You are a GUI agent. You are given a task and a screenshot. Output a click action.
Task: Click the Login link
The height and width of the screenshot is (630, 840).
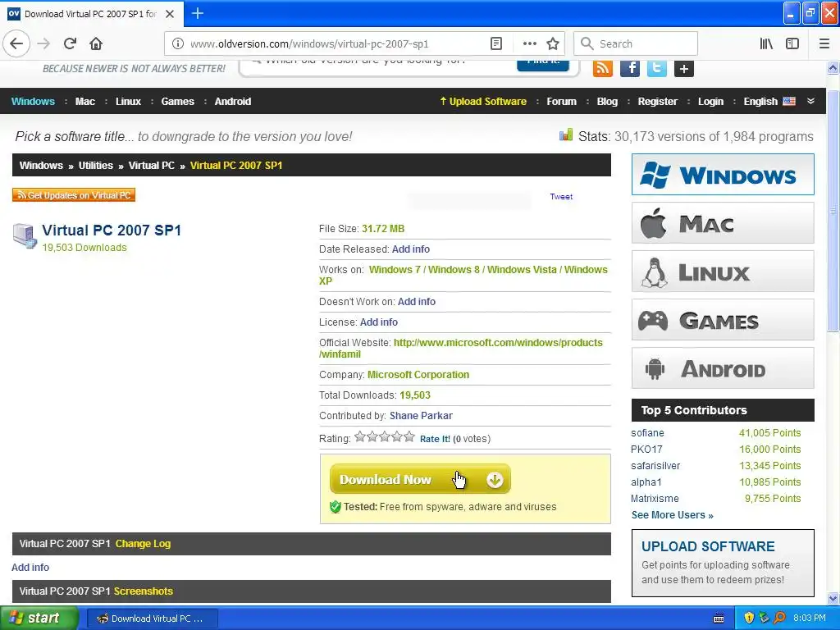710,101
